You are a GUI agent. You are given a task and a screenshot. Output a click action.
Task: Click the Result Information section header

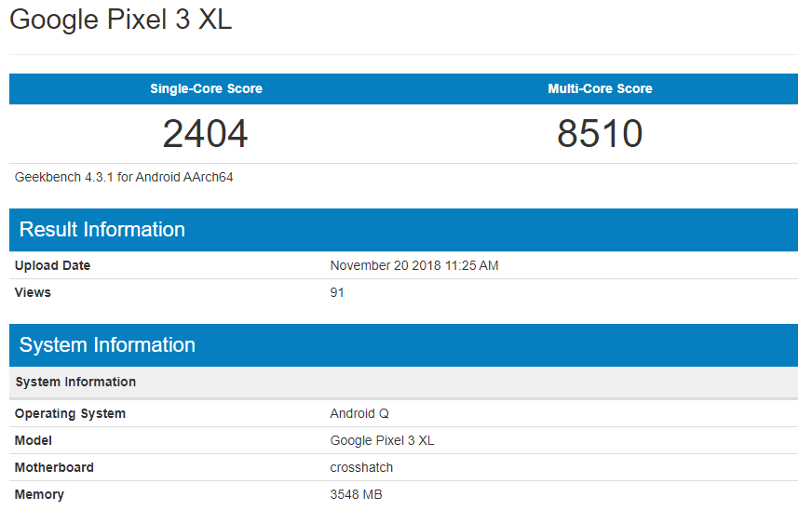(x=102, y=230)
